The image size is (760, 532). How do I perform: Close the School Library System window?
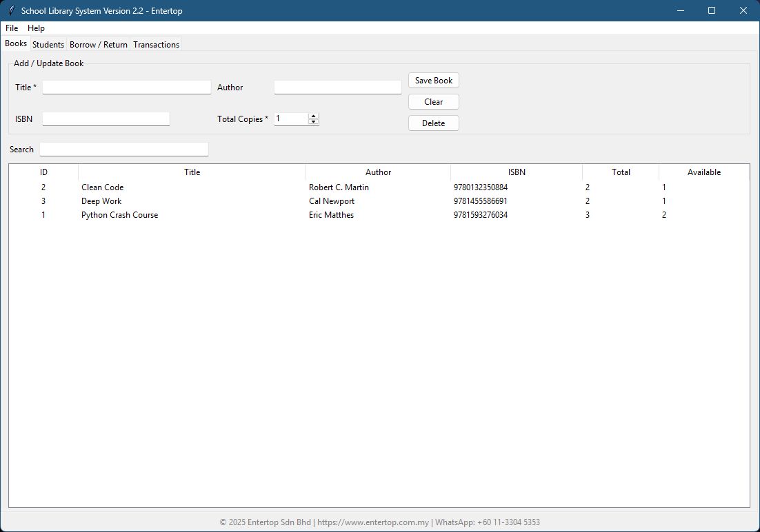[x=743, y=10]
